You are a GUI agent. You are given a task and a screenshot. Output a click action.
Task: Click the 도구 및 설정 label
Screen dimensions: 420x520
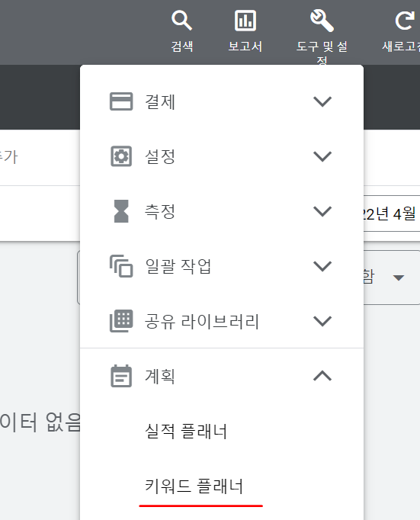[322, 53]
